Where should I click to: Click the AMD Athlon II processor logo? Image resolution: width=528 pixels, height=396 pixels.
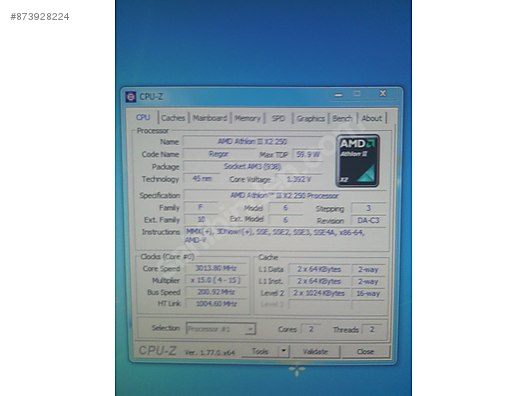[x=358, y=161]
